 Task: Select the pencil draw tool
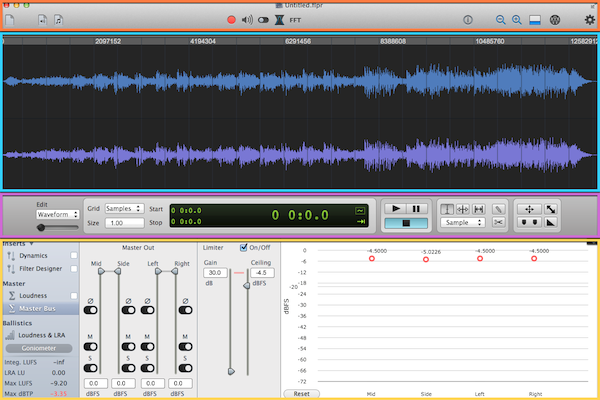click(x=498, y=209)
